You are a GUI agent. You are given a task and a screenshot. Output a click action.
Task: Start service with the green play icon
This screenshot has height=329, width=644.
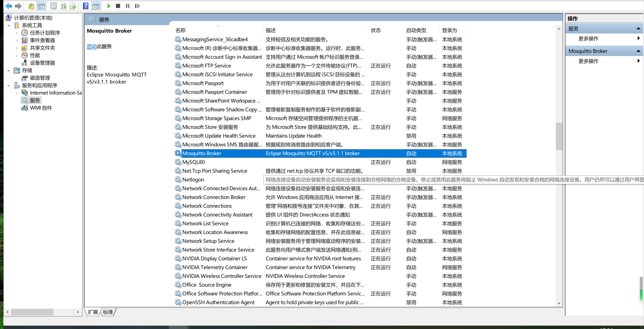click(109, 6)
